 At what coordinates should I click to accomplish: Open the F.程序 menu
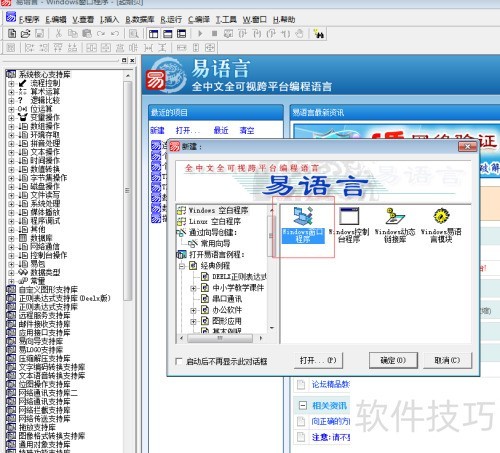29,20
